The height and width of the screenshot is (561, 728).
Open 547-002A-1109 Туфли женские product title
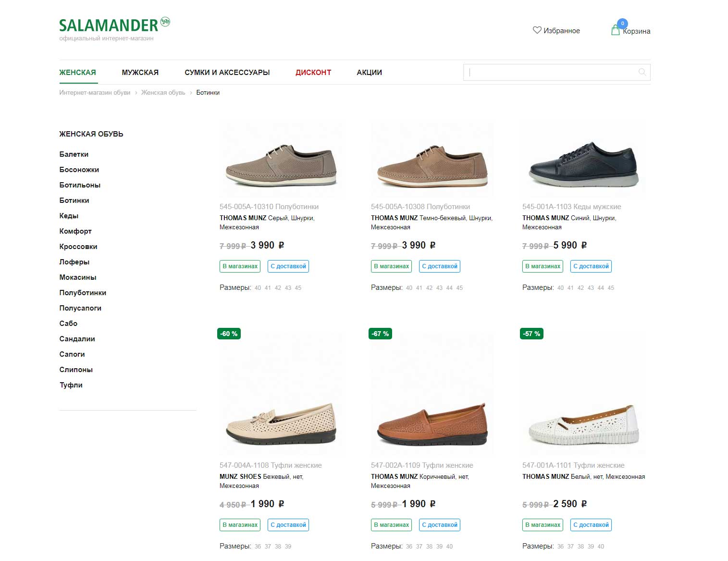tap(421, 465)
